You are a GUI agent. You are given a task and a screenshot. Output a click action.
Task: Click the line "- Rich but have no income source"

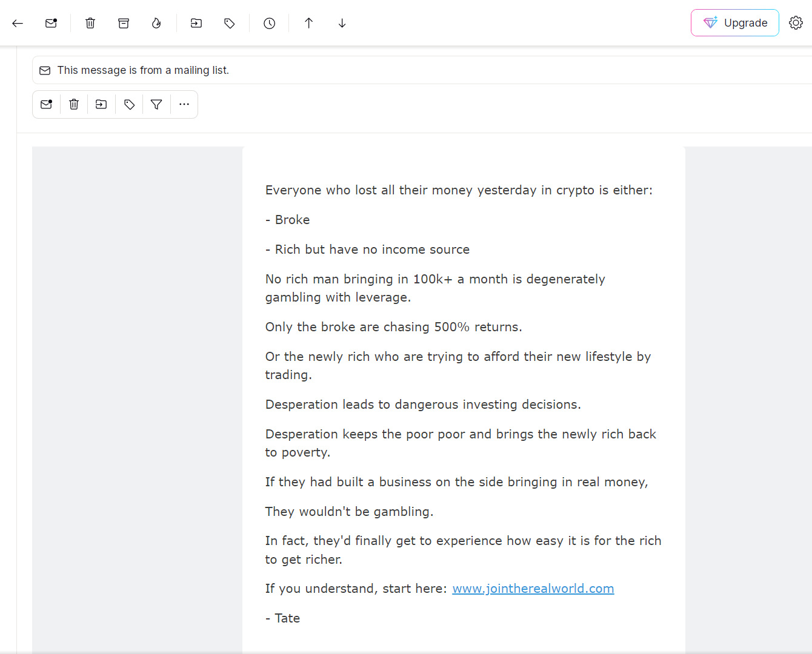click(368, 249)
